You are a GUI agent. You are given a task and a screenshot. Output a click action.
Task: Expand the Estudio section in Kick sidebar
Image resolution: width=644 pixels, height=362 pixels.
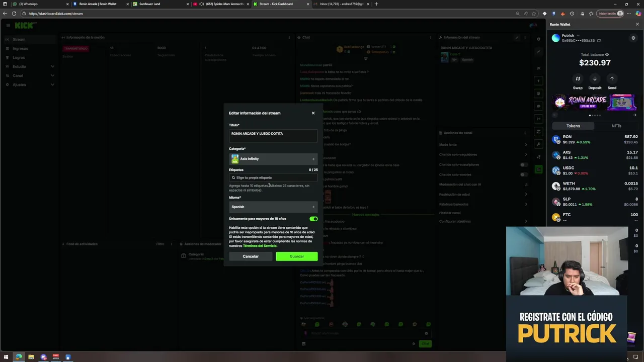[x=30, y=67]
